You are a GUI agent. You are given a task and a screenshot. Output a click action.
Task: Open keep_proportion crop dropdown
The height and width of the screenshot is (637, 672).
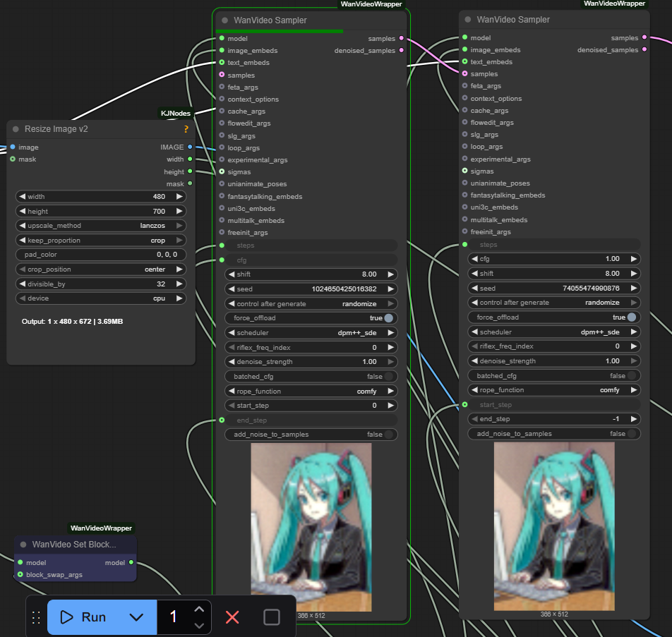click(x=101, y=241)
